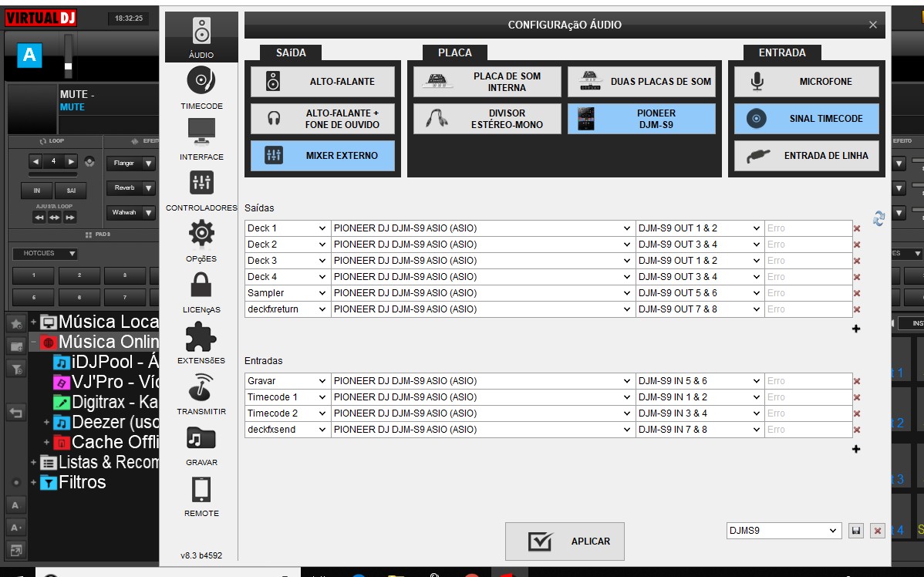The height and width of the screenshot is (577, 924).
Task: Enable Microfone input option
Action: click(x=807, y=81)
